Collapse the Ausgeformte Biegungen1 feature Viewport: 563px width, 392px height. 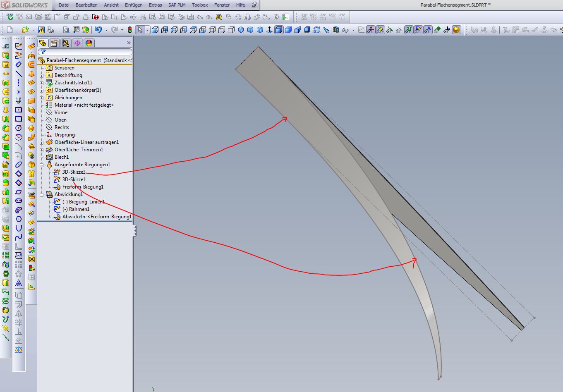42,165
